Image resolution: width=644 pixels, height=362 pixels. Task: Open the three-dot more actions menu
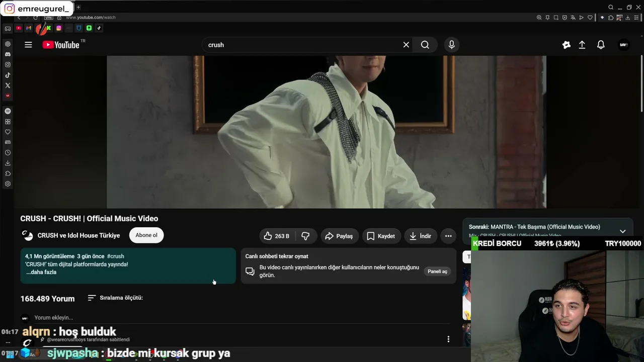pyautogui.click(x=448, y=236)
